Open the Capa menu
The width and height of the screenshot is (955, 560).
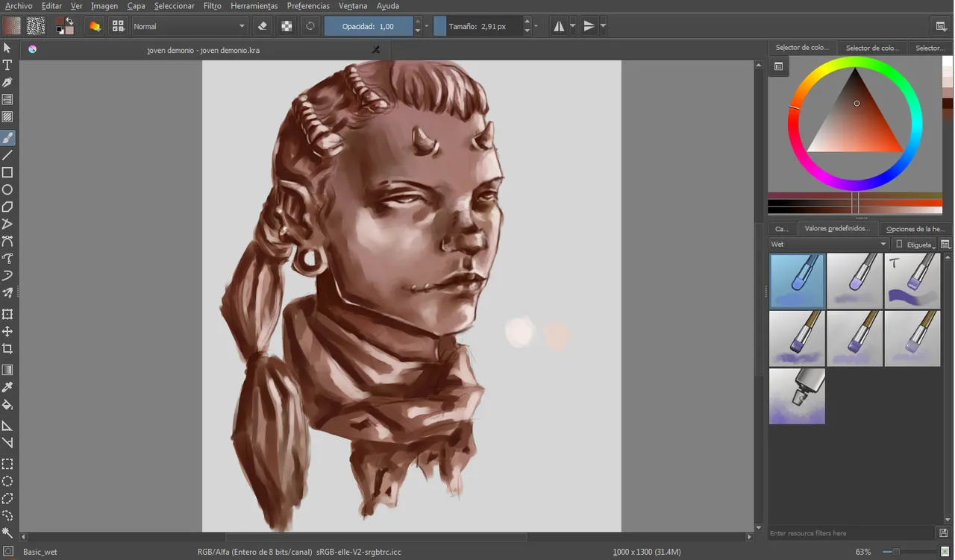(x=136, y=6)
